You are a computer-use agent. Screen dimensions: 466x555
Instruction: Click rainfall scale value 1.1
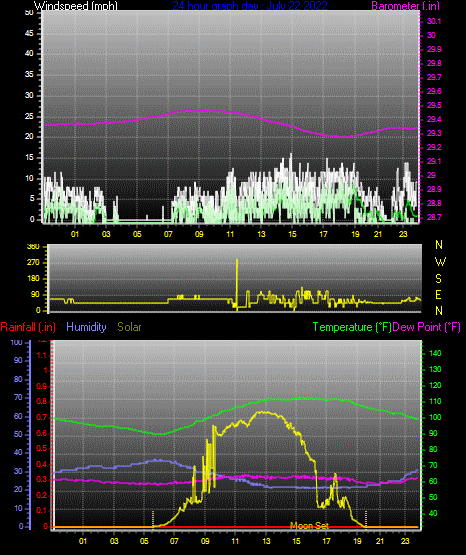tap(42, 355)
